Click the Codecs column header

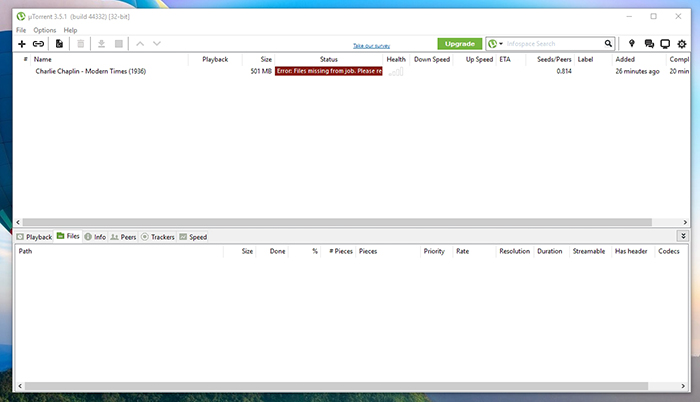[x=669, y=251]
